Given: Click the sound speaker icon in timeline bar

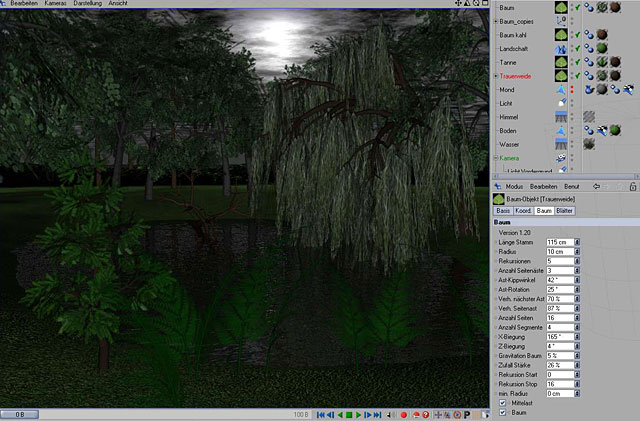Looking at the screenshot, I should (x=390, y=415).
